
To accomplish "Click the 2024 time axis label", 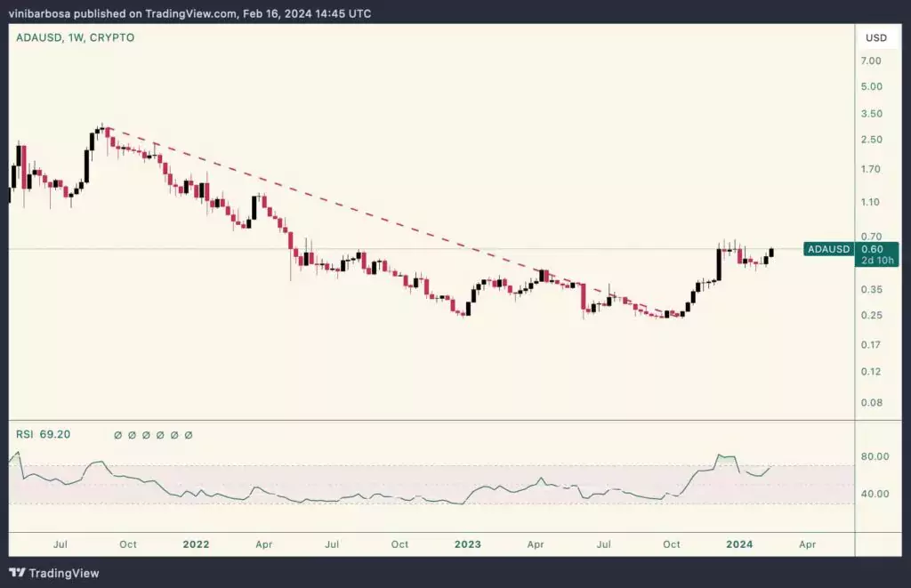I will point(739,544).
